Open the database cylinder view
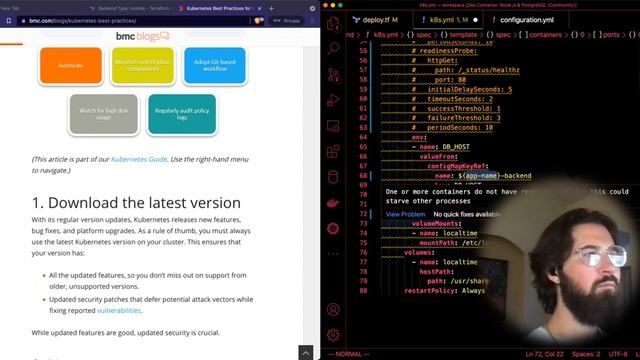Image resolution: width=640 pixels, height=360 pixels. 333,177
